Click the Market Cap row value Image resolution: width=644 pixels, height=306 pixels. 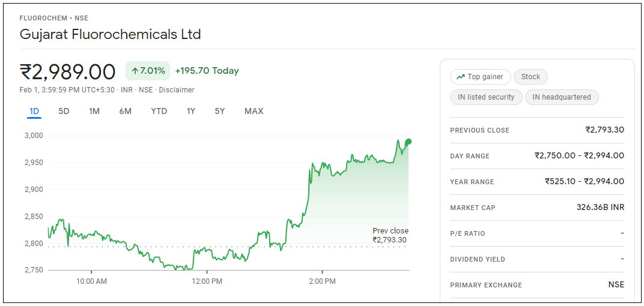point(600,208)
